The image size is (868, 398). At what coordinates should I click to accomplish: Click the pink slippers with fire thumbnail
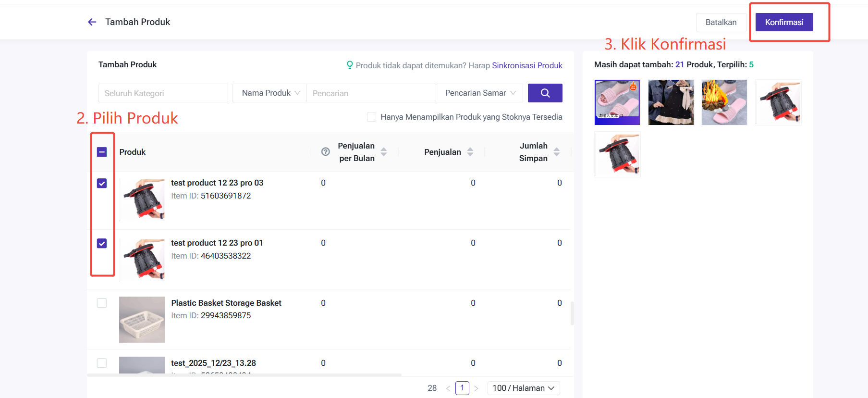(724, 102)
